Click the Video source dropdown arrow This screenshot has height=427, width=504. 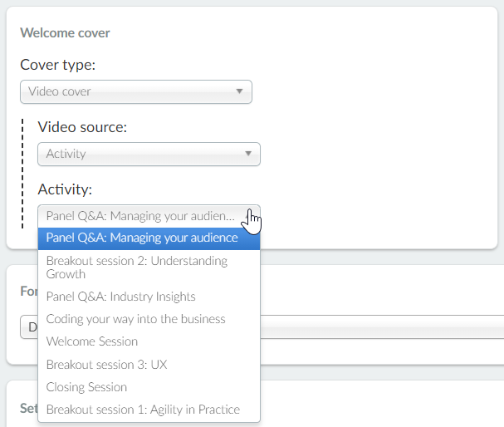click(x=247, y=154)
